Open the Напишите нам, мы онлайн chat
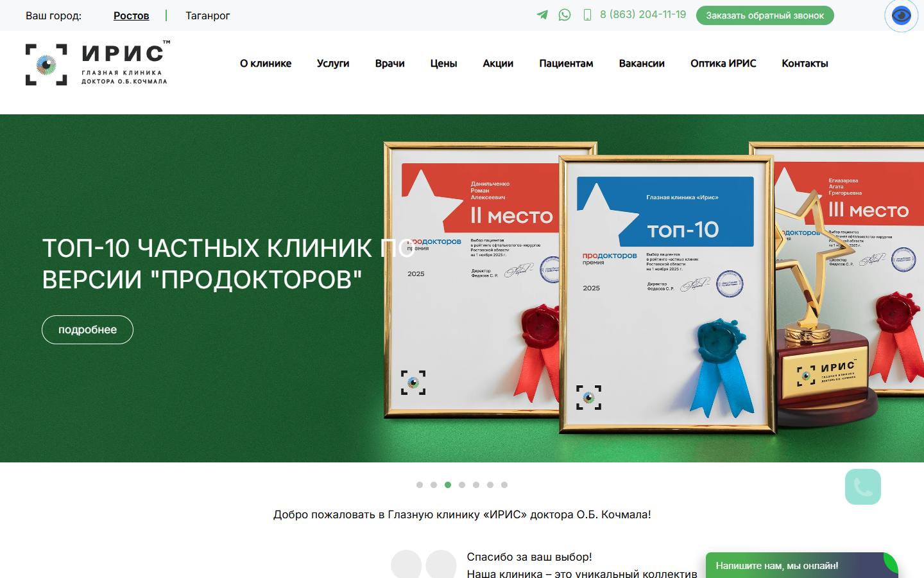The width and height of the screenshot is (924, 578). pos(802,565)
